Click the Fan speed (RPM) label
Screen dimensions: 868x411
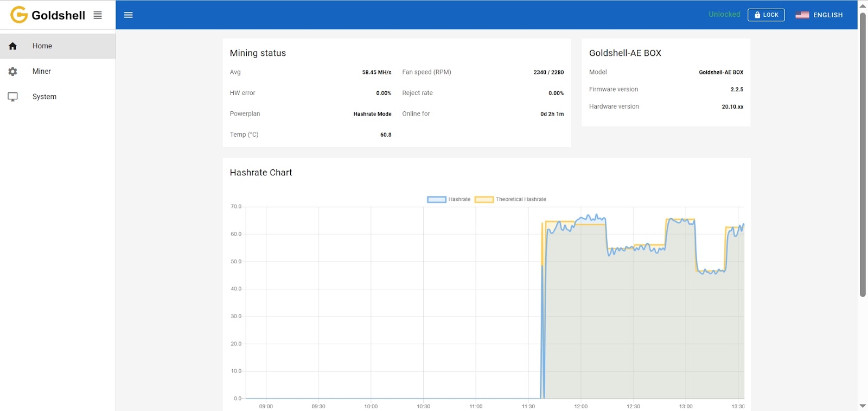[x=426, y=72]
